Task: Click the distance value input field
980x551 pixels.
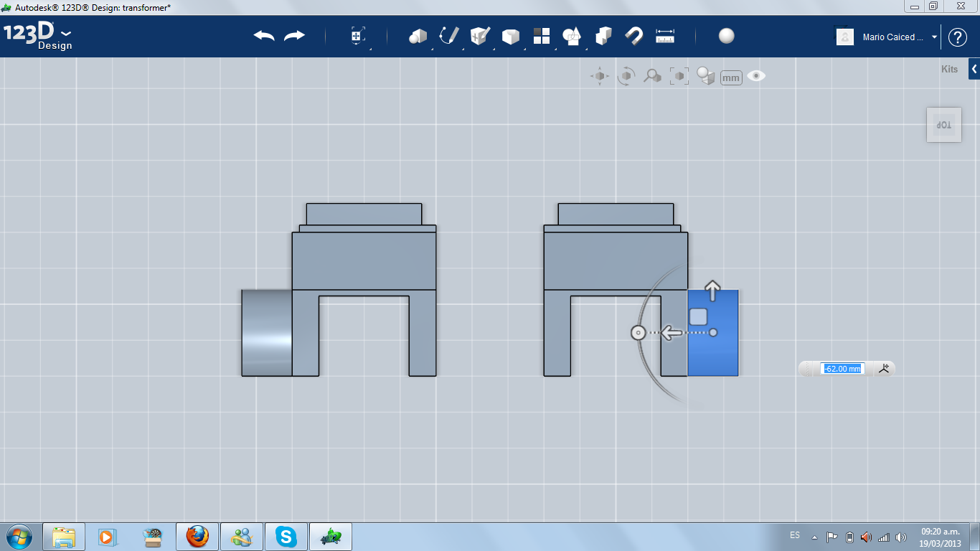Action: pos(842,369)
